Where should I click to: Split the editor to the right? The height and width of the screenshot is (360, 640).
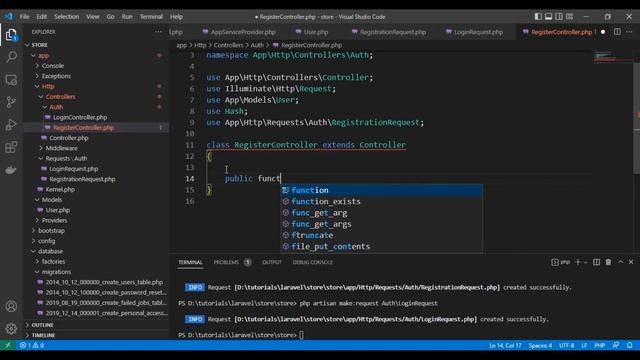click(x=617, y=32)
